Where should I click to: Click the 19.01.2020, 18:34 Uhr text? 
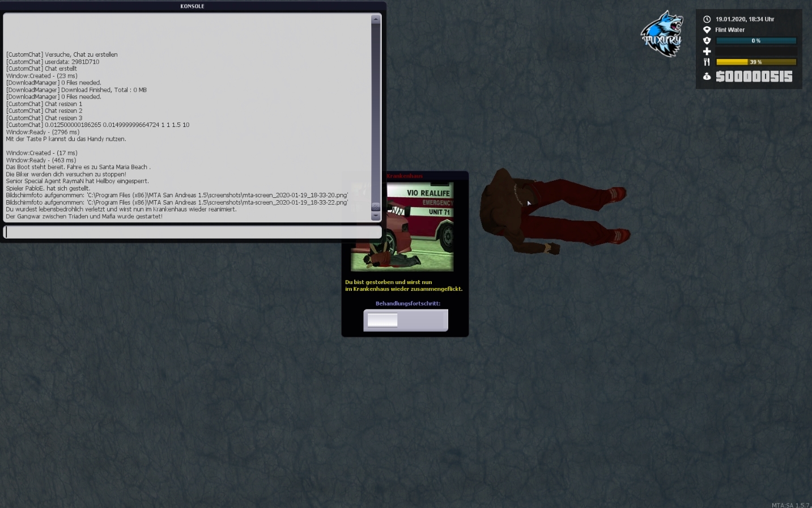pyautogui.click(x=745, y=19)
